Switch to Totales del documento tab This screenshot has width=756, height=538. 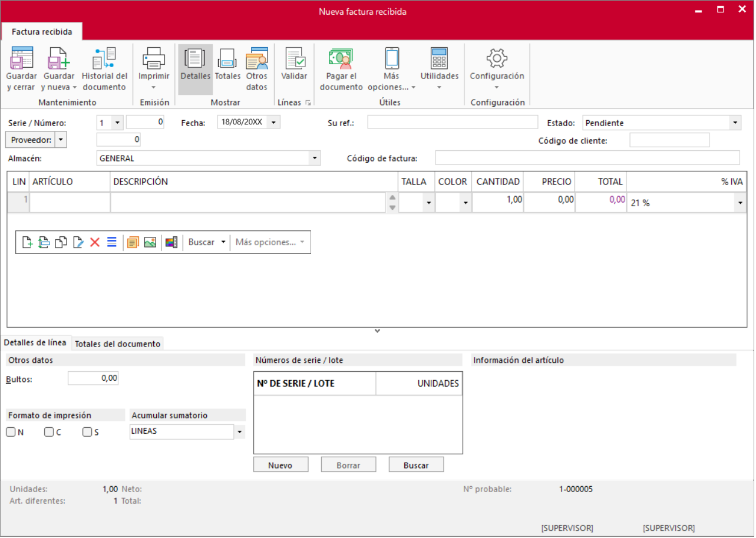point(118,344)
